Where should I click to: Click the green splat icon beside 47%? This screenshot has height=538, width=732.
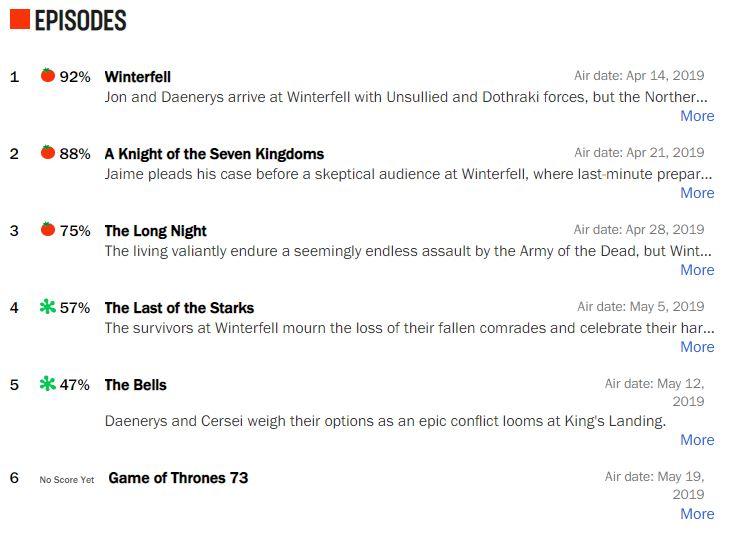point(48,383)
